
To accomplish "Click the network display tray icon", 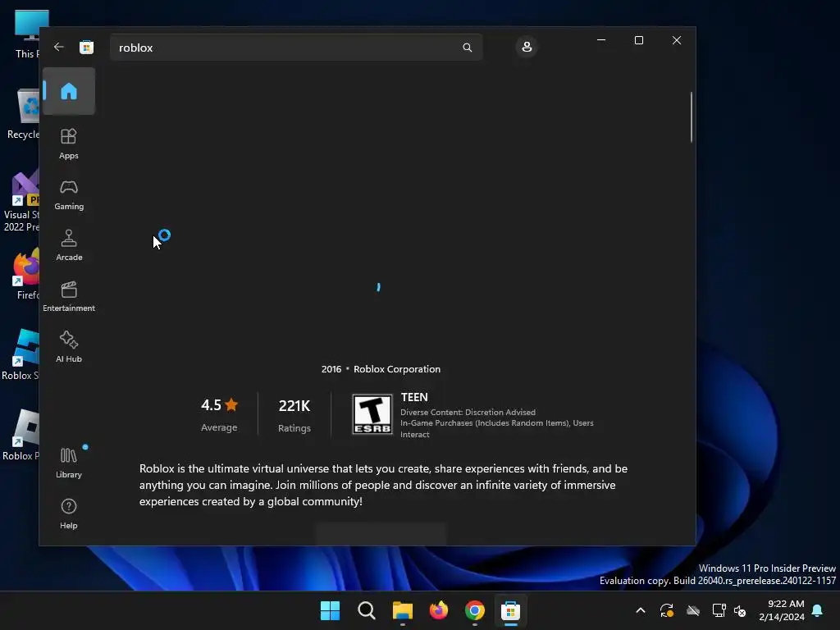I will point(719,610).
